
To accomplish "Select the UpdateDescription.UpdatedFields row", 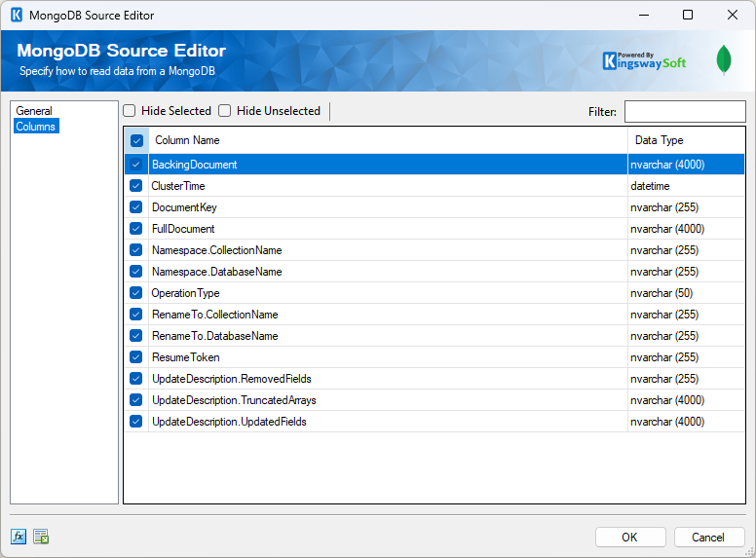I will click(x=434, y=422).
